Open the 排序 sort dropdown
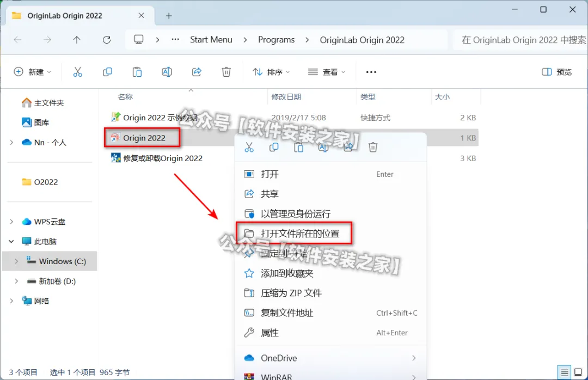Image resolution: width=588 pixels, height=380 pixels. (271, 72)
